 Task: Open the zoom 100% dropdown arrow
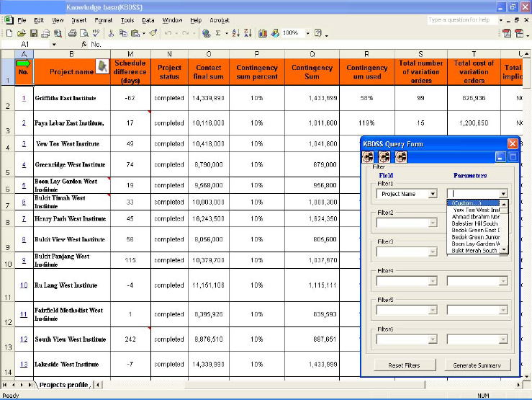(307, 33)
